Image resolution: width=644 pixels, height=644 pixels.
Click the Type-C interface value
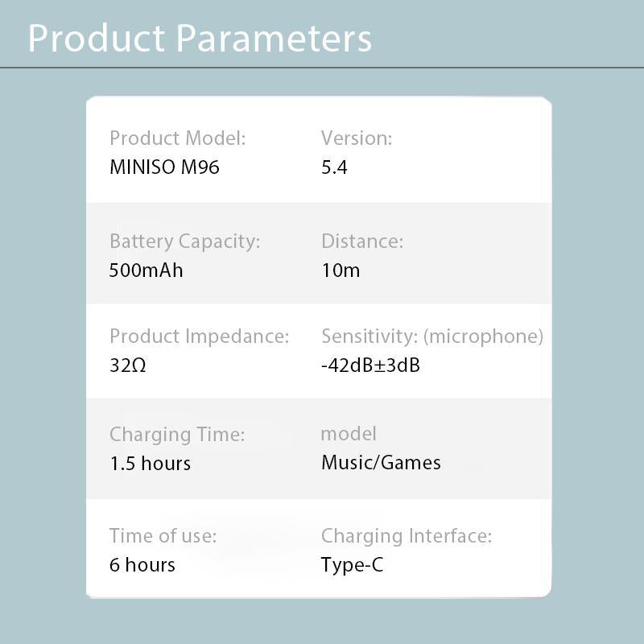(352, 564)
